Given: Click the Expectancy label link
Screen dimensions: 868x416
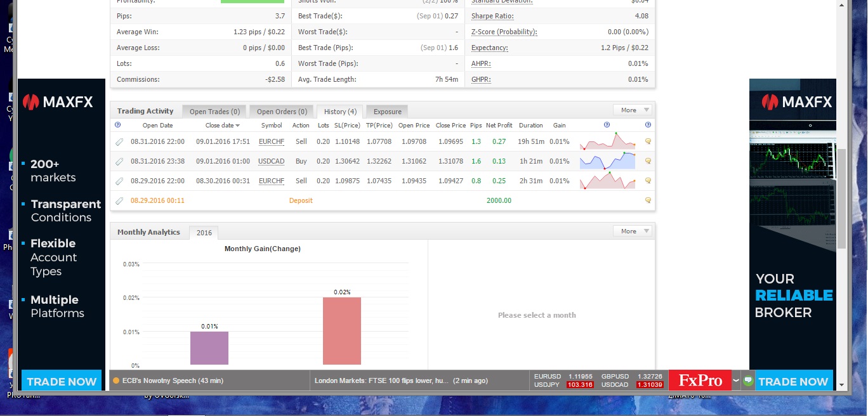Looking at the screenshot, I should point(490,48).
